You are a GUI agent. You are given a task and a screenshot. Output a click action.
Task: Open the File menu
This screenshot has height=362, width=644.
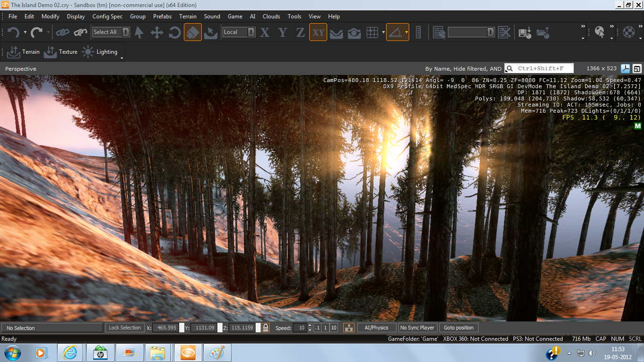13,16
